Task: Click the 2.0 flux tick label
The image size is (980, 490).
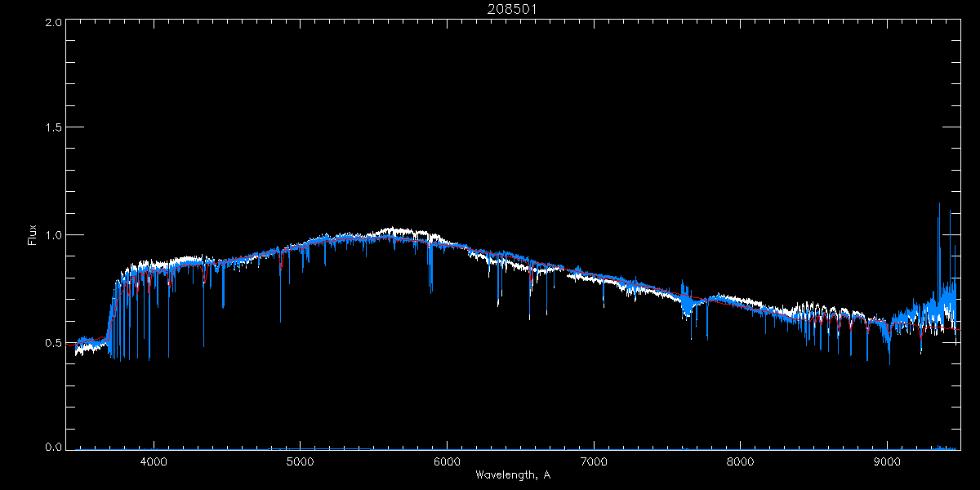Action: (53, 23)
